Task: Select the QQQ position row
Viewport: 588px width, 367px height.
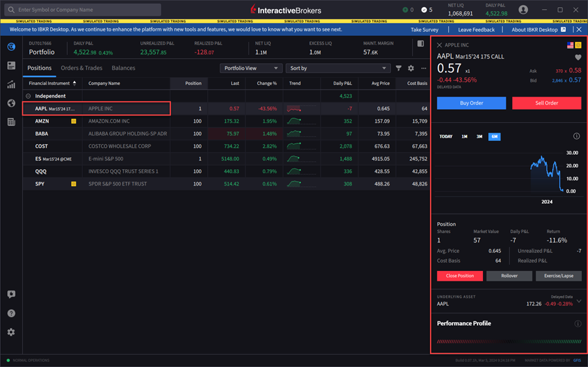Action: [x=226, y=171]
